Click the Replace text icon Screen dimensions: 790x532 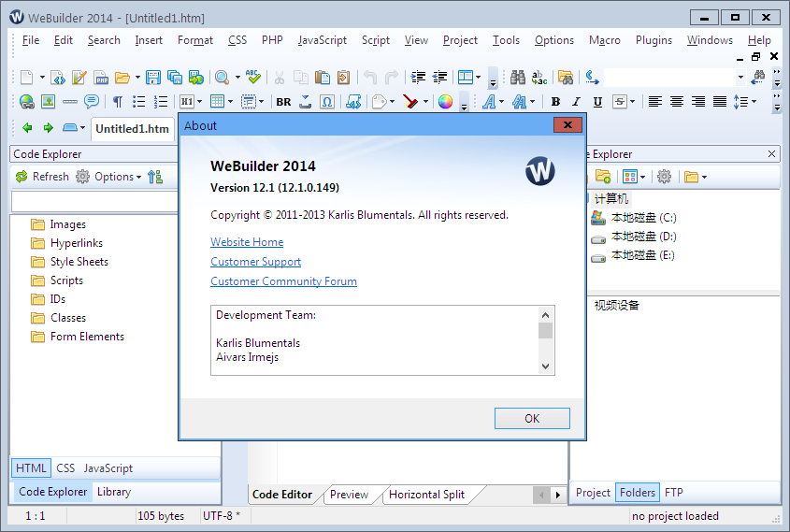[539, 78]
